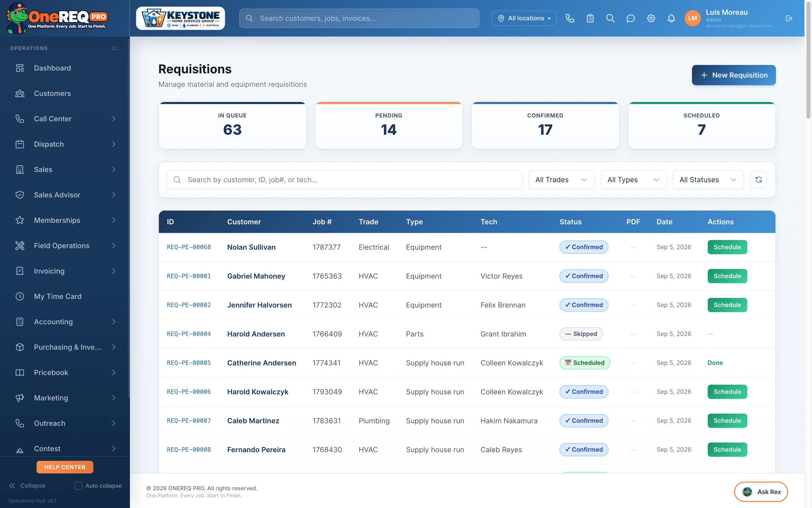Open the clipboard tasks icon in header
The width and height of the screenshot is (812, 508).
point(590,18)
